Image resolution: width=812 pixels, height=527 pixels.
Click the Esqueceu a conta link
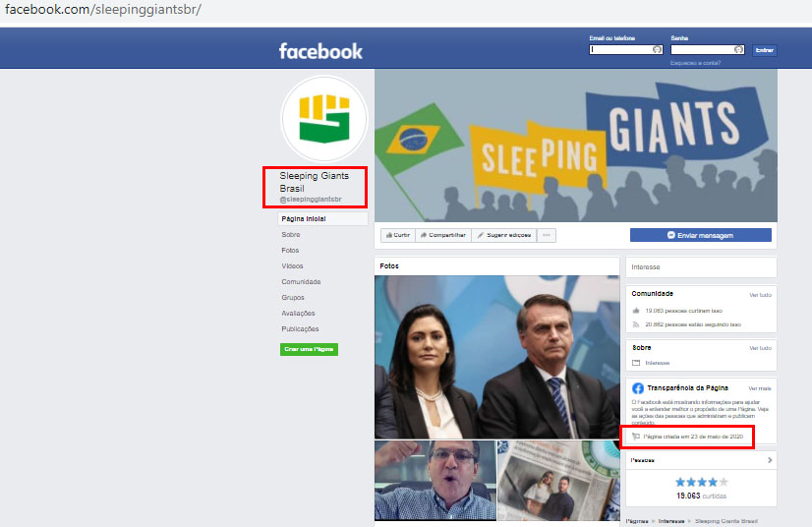click(x=695, y=63)
